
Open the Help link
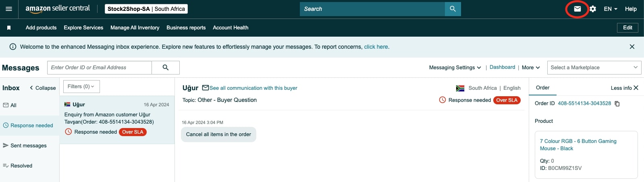pyautogui.click(x=631, y=9)
